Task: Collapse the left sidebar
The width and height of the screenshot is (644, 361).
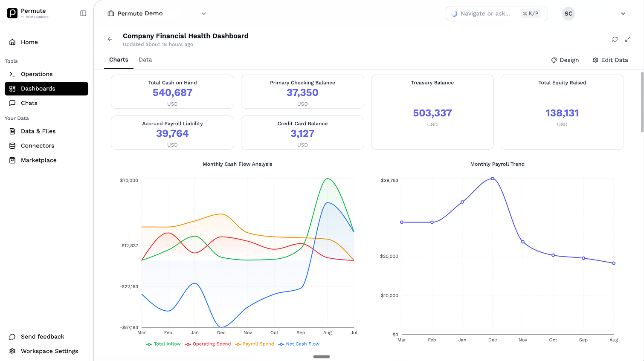Action: coord(83,13)
